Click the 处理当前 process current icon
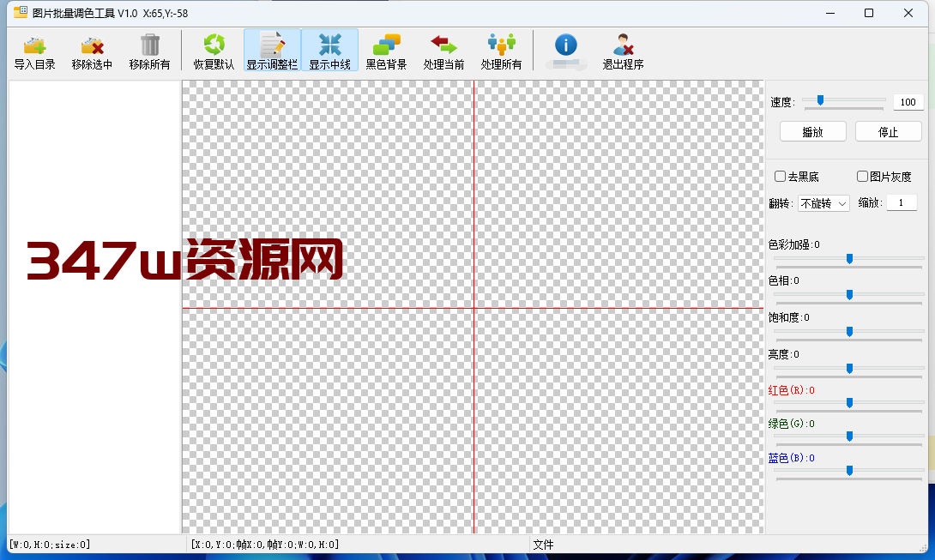This screenshot has height=560, width=935. click(443, 45)
